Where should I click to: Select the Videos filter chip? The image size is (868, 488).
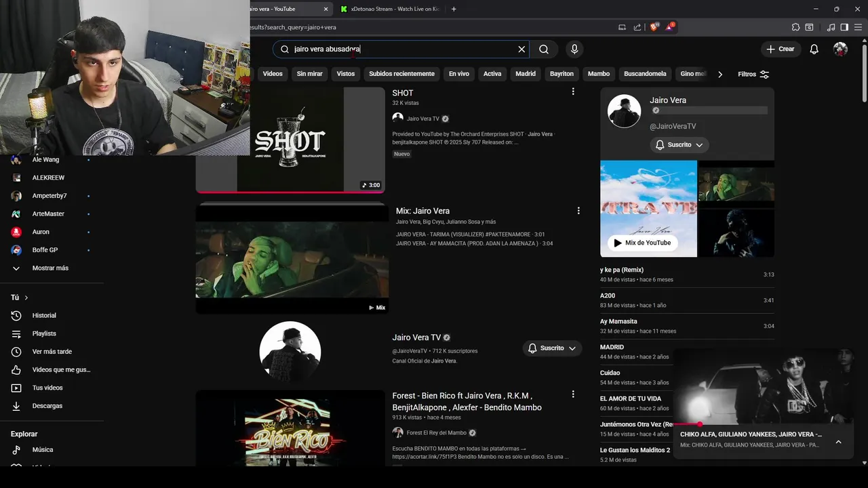[273, 74]
